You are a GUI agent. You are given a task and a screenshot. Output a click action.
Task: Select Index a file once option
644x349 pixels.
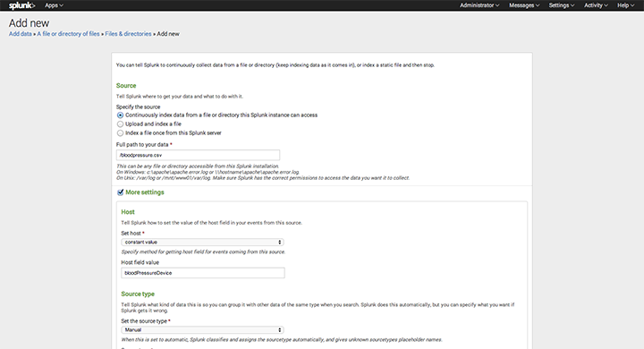click(x=120, y=133)
